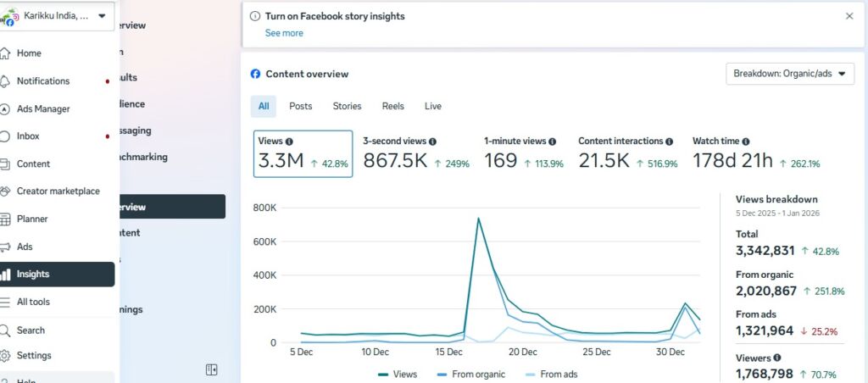Open Breakdown: Organic/ads dropdown

(x=789, y=74)
